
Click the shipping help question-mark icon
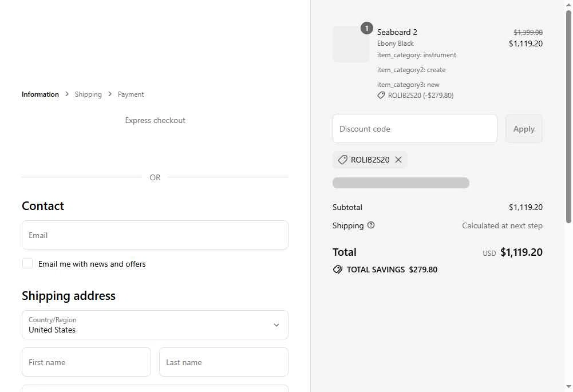point(371,225)
